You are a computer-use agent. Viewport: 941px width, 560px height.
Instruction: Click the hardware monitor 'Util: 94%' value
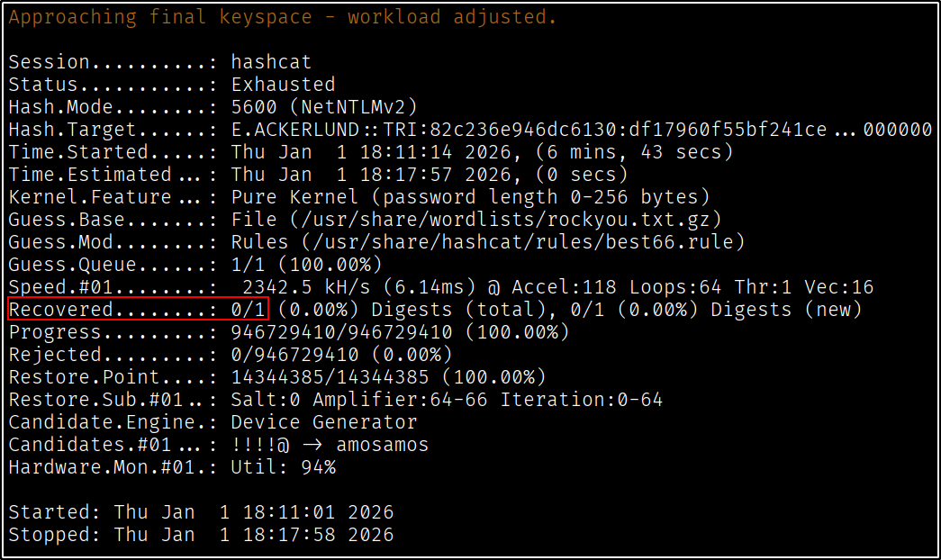[x=283, y=467]
